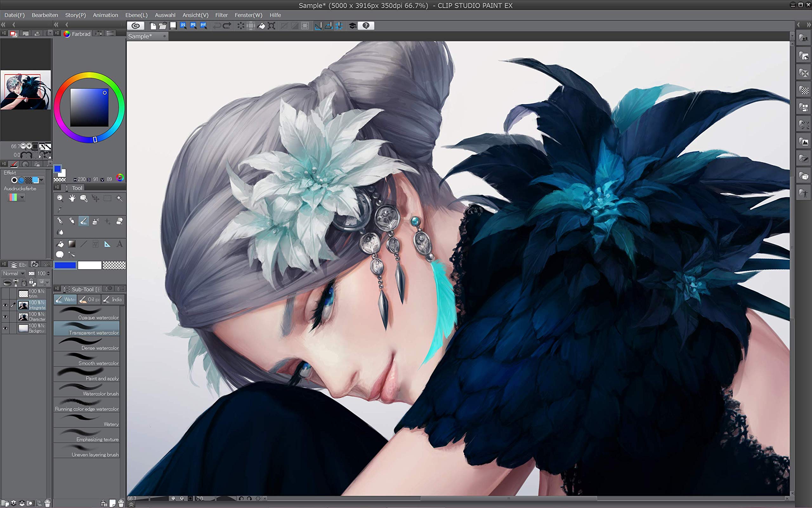Screen dimensions: 812x508
Task: Switch to the Oil paint sub-tool tab
Action: click(89, 299)
